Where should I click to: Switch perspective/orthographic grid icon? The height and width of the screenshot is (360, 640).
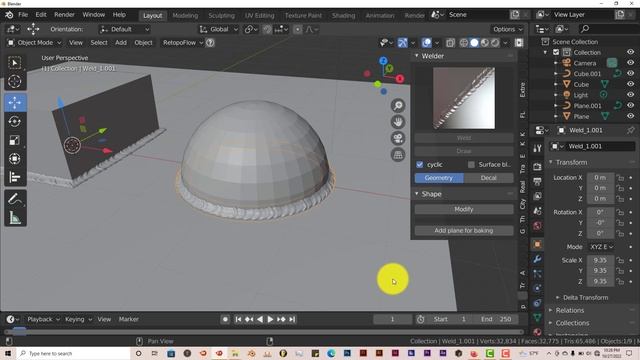pyautogui.click(x=398, y=155)
